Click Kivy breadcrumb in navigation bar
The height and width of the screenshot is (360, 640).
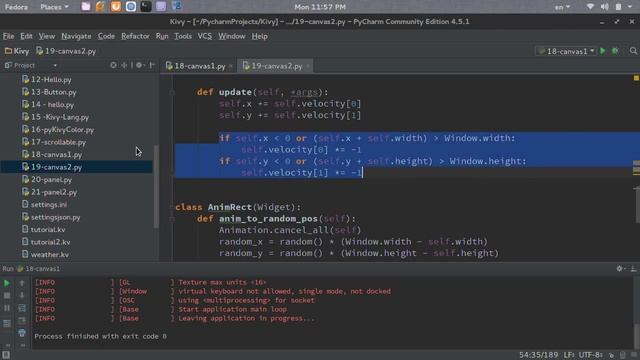click(17, 51)
